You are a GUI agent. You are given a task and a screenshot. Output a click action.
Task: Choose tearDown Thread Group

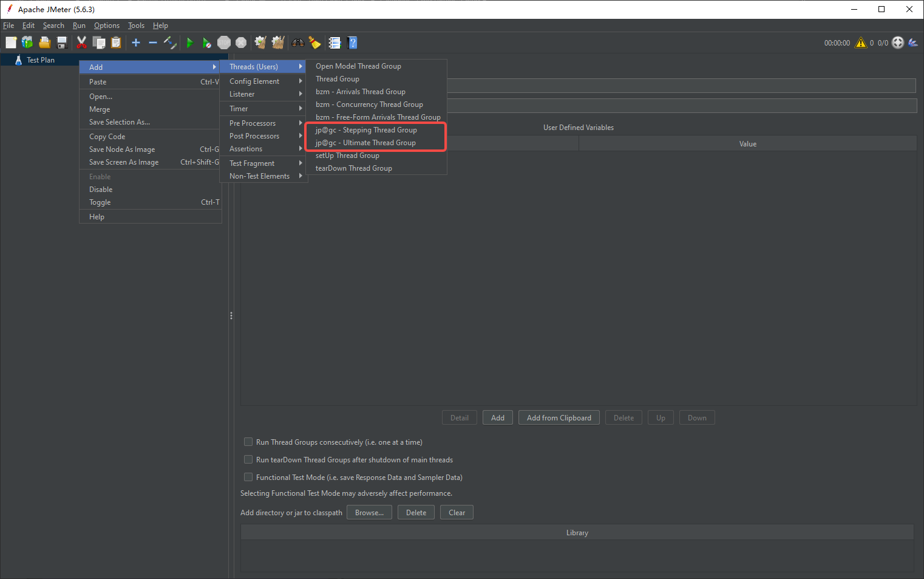tap(376, 168)
